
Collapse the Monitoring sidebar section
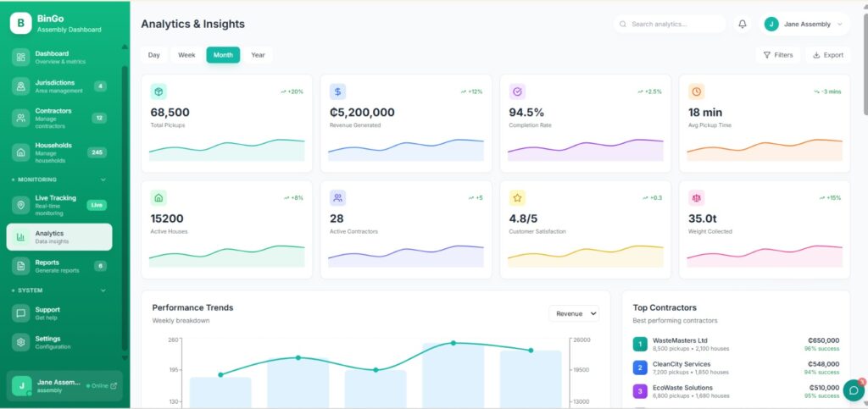point(103,180)
